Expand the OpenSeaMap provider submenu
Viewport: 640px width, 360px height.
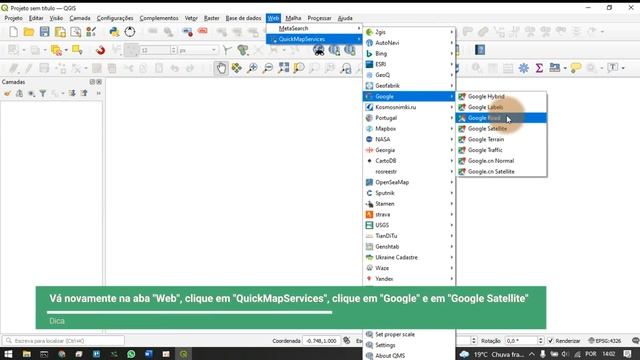tap(409, 182)
